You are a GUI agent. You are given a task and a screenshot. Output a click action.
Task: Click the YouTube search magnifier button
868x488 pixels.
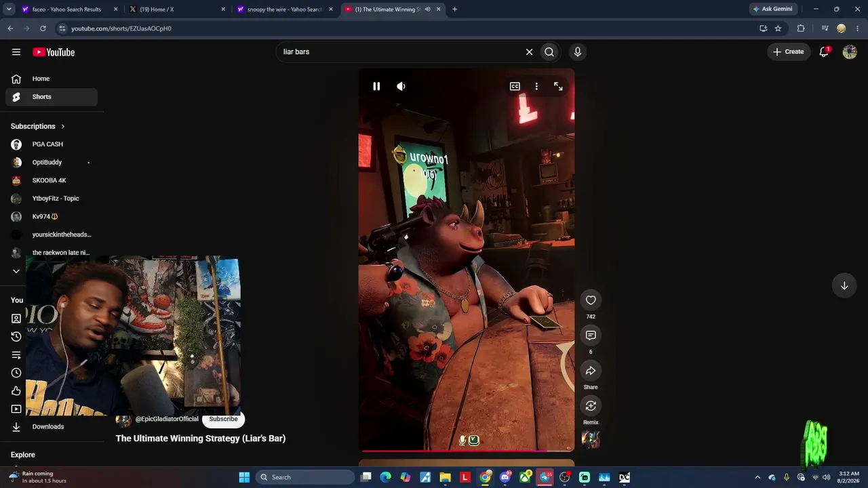coord(549,52)
